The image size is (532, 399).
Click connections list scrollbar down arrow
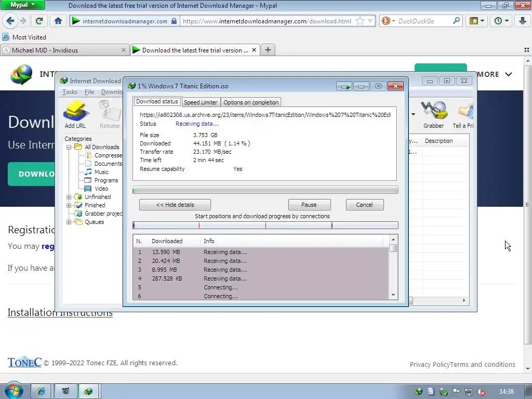393,295
